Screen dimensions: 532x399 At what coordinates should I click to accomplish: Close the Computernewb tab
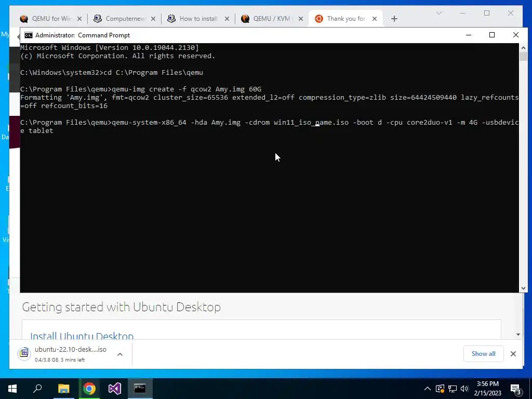pyautogui.click(x=153, y=19)
